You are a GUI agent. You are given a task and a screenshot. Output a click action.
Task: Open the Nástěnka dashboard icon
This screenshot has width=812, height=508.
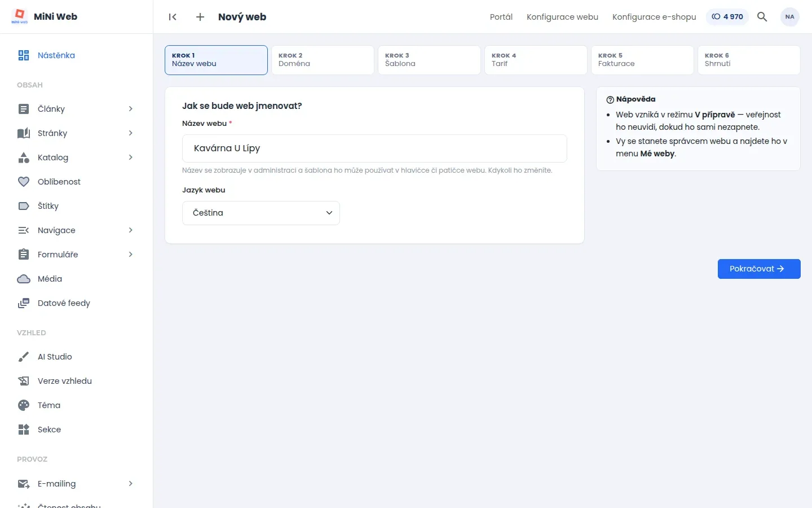pyautogui.click(x=24, y=55)
